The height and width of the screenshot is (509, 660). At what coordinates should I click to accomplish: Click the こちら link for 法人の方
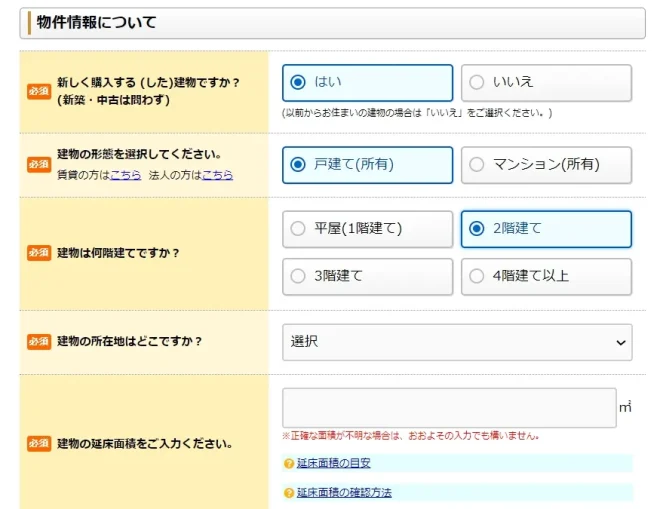click(217, 175)
